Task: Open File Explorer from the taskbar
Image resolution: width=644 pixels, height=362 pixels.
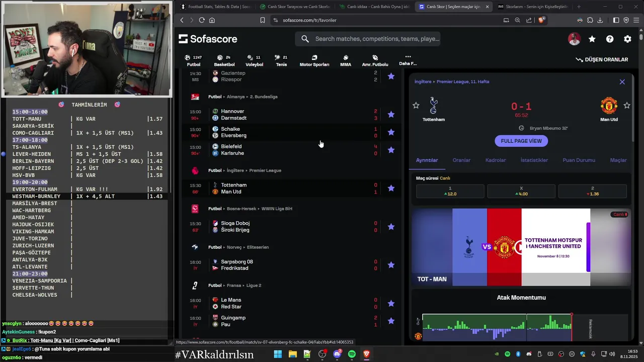Action: point(292,354)
